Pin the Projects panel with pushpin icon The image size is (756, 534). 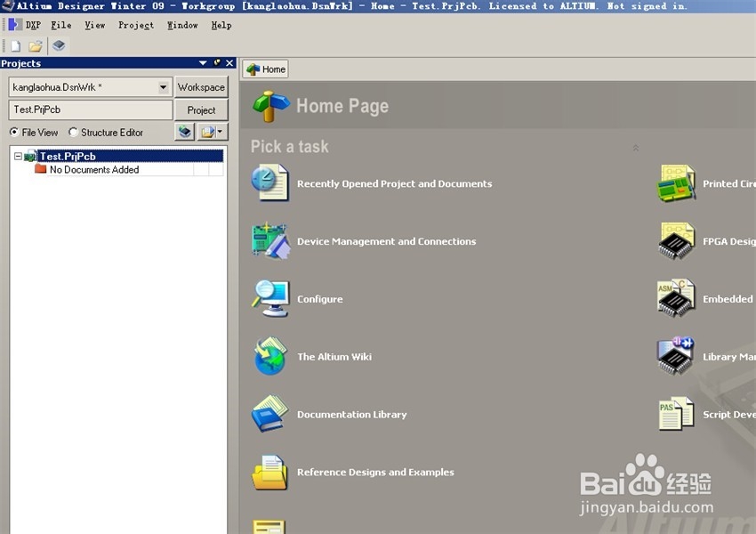217,62
